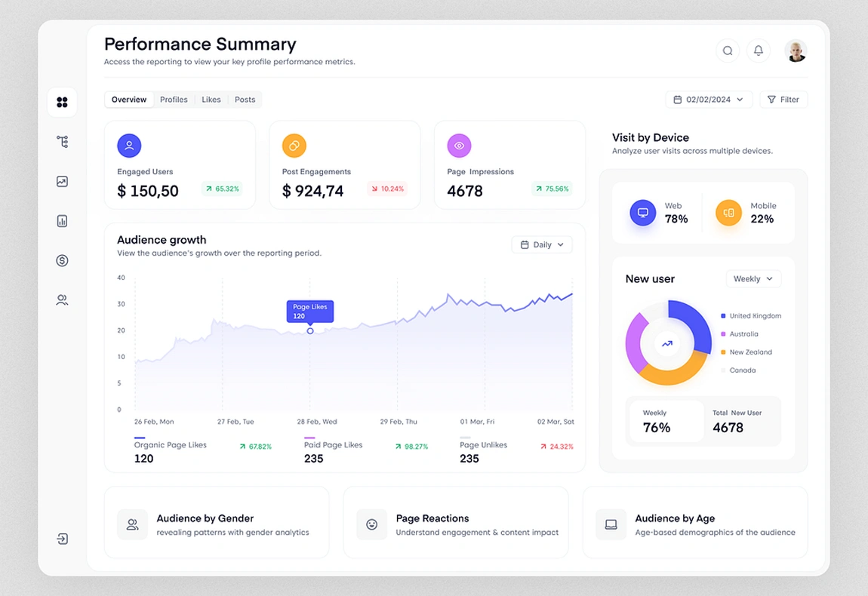Open the users icon in sidebar

coord(62,300)
